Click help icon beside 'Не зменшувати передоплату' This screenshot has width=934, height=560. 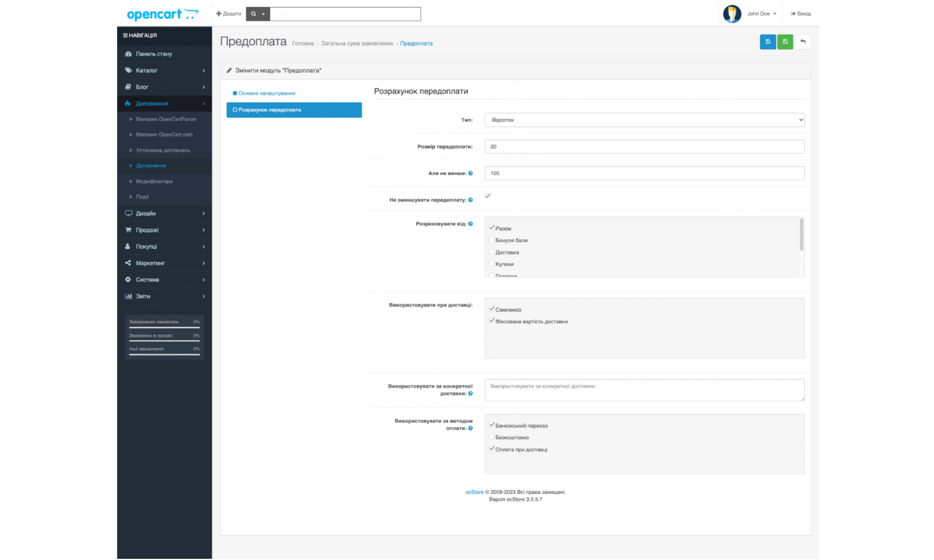[470, 200]
